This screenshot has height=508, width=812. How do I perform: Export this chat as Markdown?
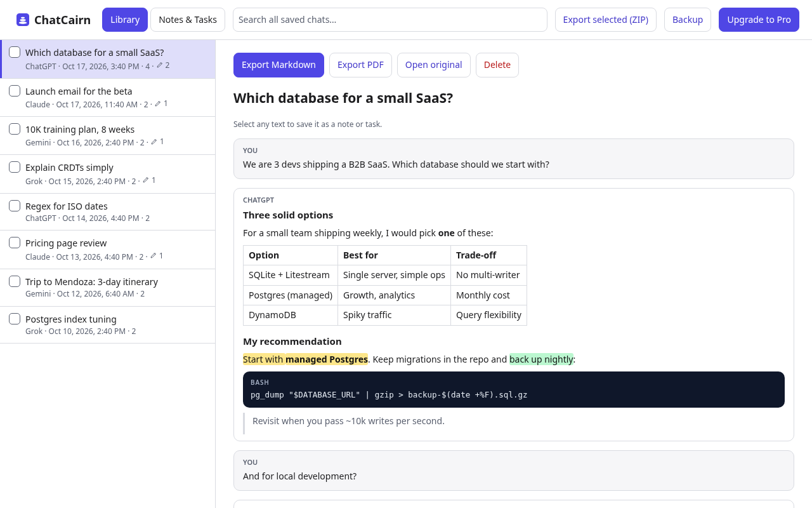tap(278, 65)
